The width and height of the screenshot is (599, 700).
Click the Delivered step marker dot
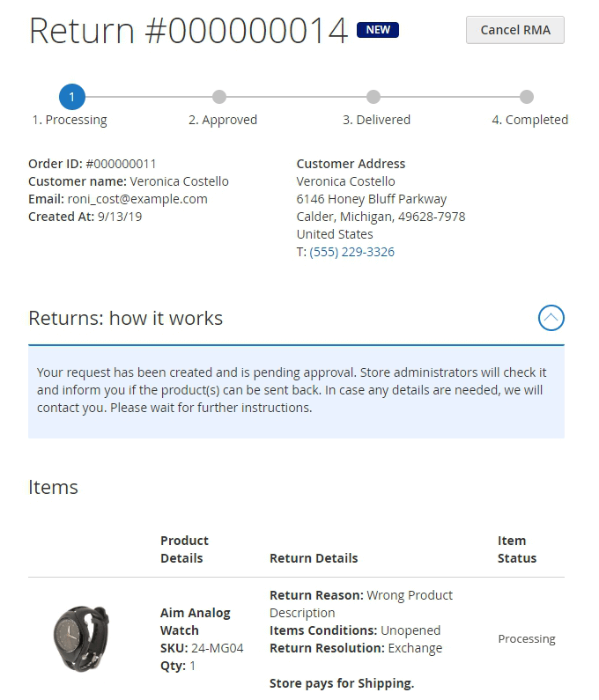[x=373, y=97]
